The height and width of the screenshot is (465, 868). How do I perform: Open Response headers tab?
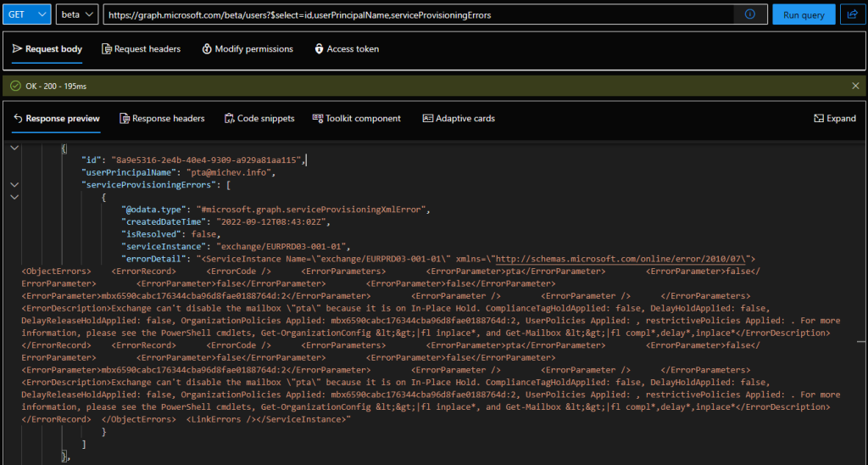(x=162, y=119)
